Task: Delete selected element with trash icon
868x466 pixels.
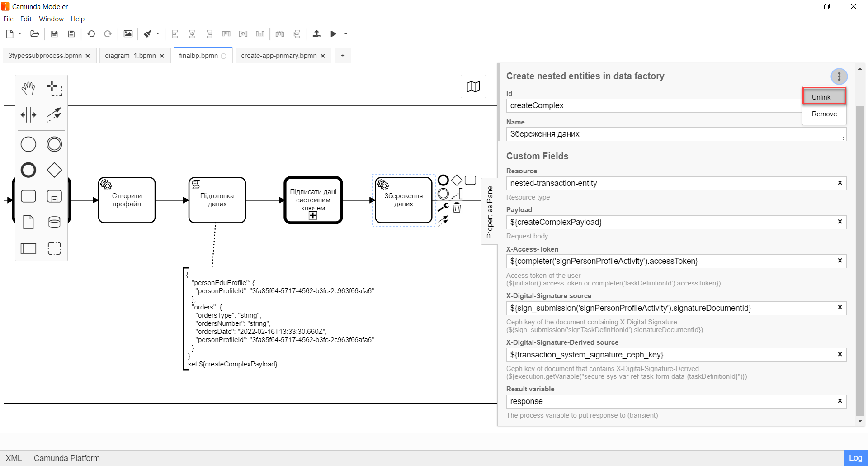Action: click(457, 208)
